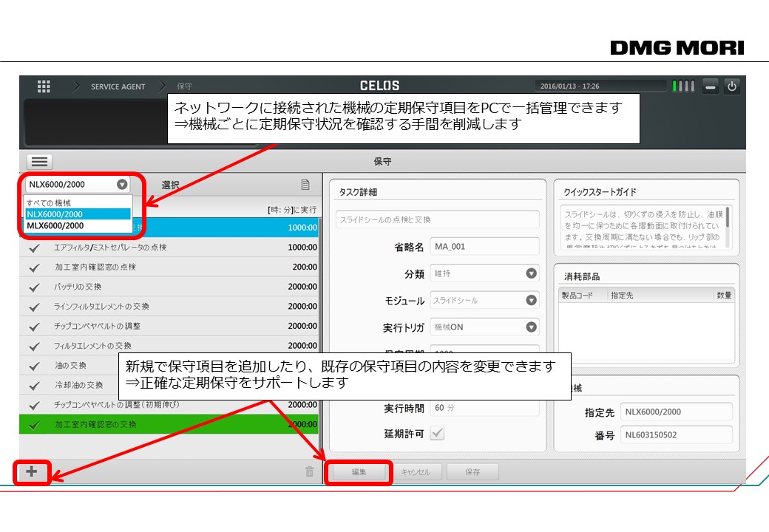Click the 2016/01/13 - 17:26 date display
Image resolution: width=769 pixels, height=532 pixels.
569,86
